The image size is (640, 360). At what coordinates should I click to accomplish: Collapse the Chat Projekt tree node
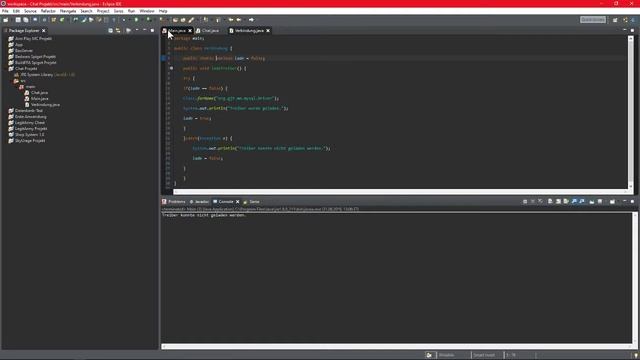[5, 69]
